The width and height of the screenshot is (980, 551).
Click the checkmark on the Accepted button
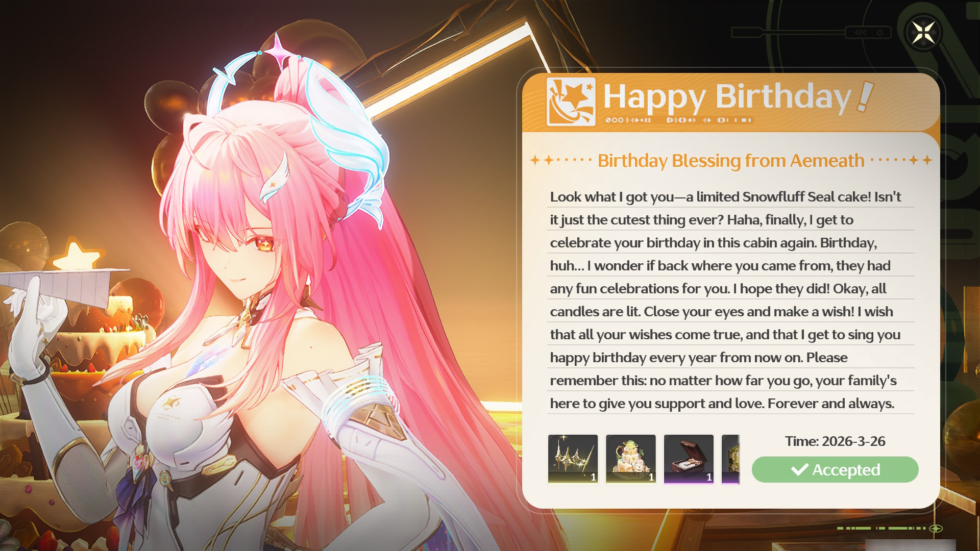(800, 469)
